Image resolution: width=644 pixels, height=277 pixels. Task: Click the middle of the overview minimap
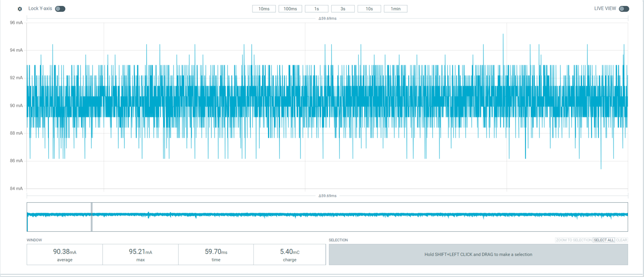tap(327, 217)
